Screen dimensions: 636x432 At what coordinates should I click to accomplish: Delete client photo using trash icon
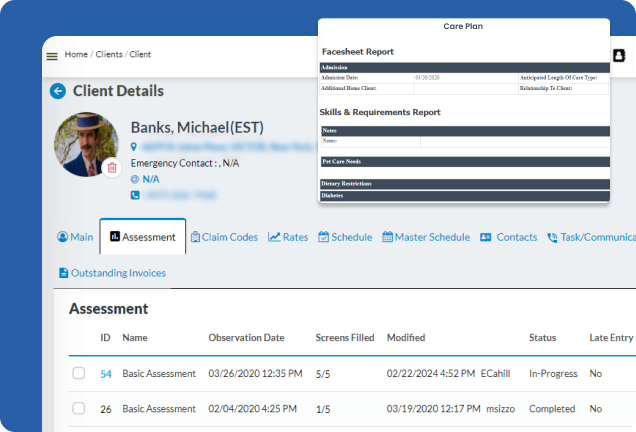pyautogui.click(x=112, y=168)
